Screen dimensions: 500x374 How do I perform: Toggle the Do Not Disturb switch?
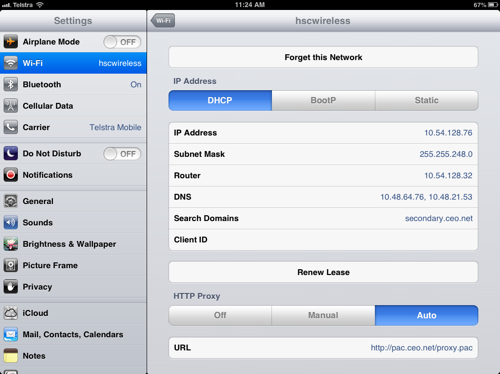point(122,154)
